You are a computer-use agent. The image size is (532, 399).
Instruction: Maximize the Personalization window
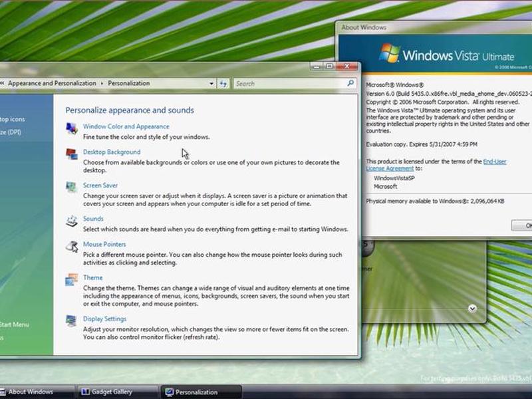tap(329, 66)
